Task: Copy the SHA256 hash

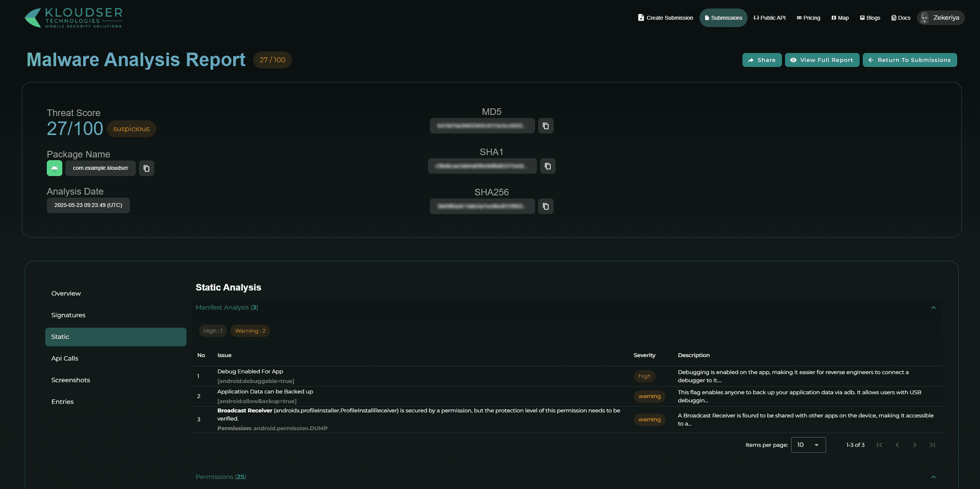Action: click(546, 206)
